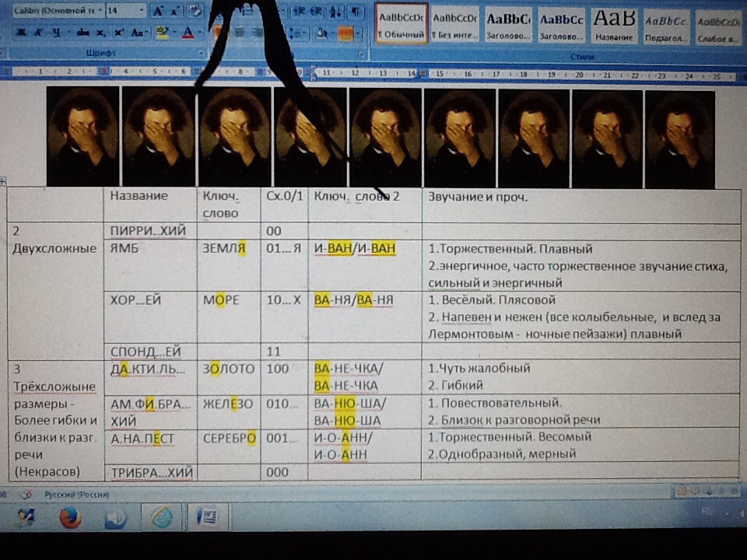Image resolution: width=747 pixels, height=560 pixels.
Task: Underline the text with the Ч button
Action: click(56, 33)
